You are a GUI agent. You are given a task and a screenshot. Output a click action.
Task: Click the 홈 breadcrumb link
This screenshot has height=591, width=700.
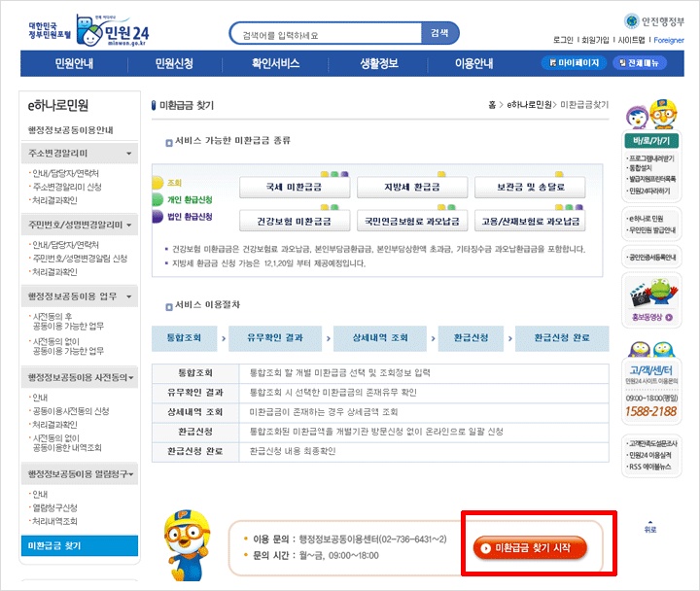[492, 105]
